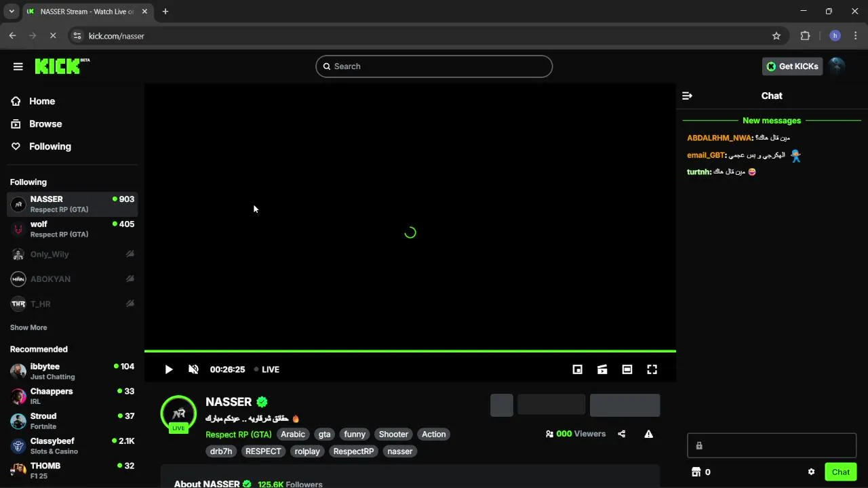Open the channel shop icon

click(x=695, y=472)
